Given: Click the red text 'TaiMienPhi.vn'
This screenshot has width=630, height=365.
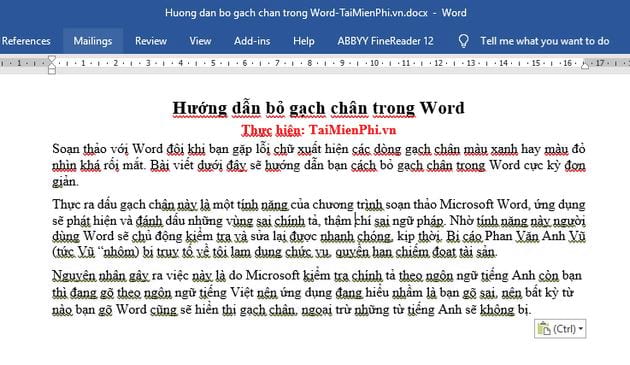Looking at the screenshot, I should [352, 130].
